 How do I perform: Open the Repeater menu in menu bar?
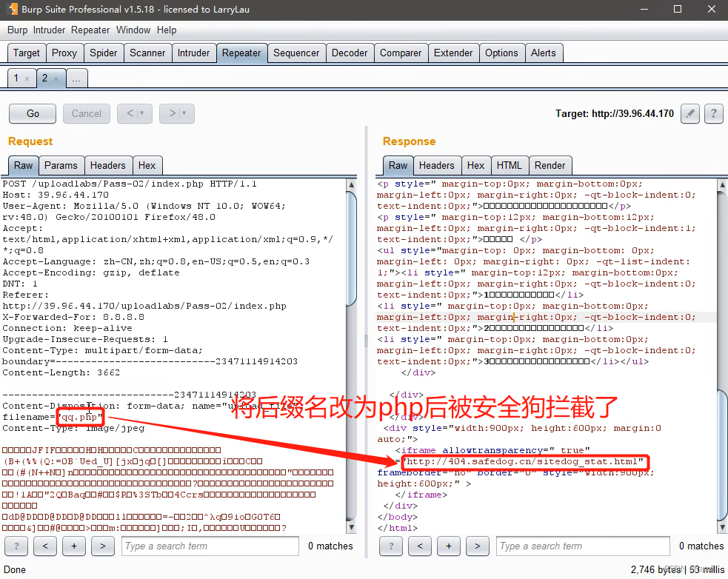tap(90, 30)
